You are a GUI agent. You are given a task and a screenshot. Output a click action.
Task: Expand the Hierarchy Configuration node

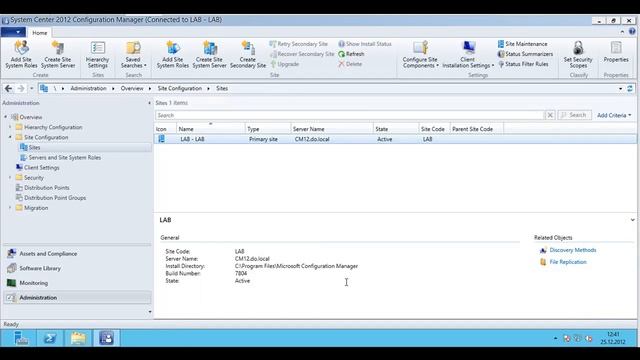tap(10, 127)
